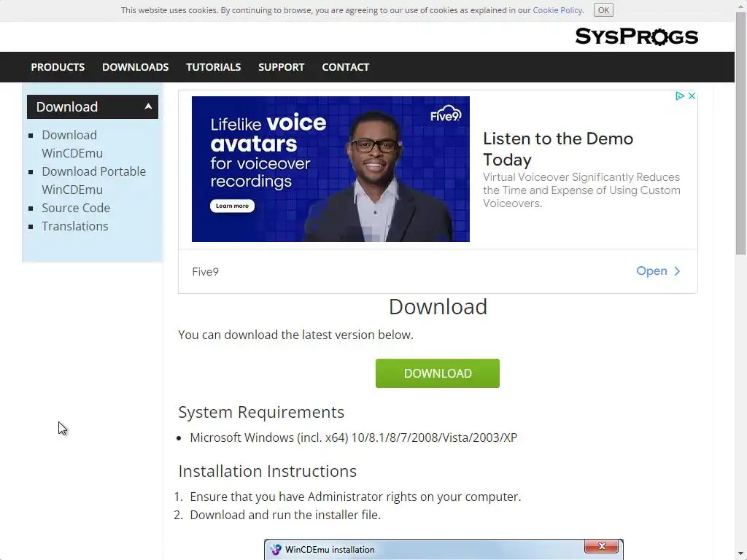The image size is (747, 560).
Task: Click the Installation Instructions heading
Action: (267, 471)
